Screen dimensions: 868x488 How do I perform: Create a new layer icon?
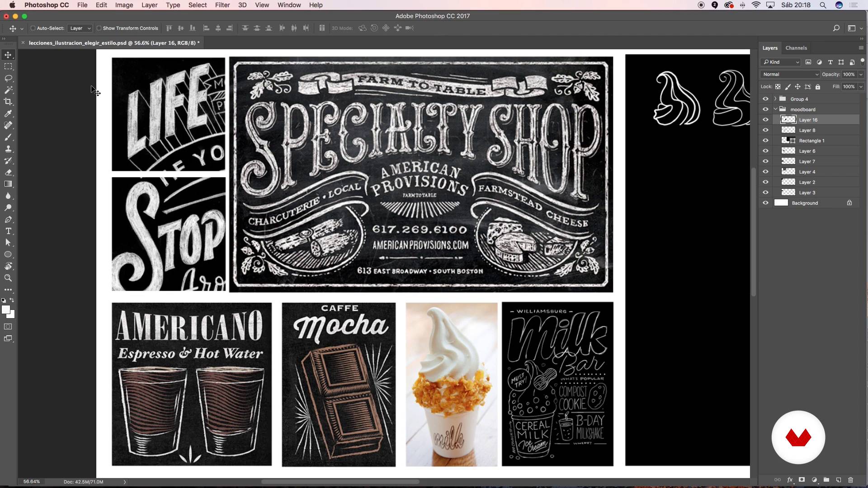(x=838, y=480)
